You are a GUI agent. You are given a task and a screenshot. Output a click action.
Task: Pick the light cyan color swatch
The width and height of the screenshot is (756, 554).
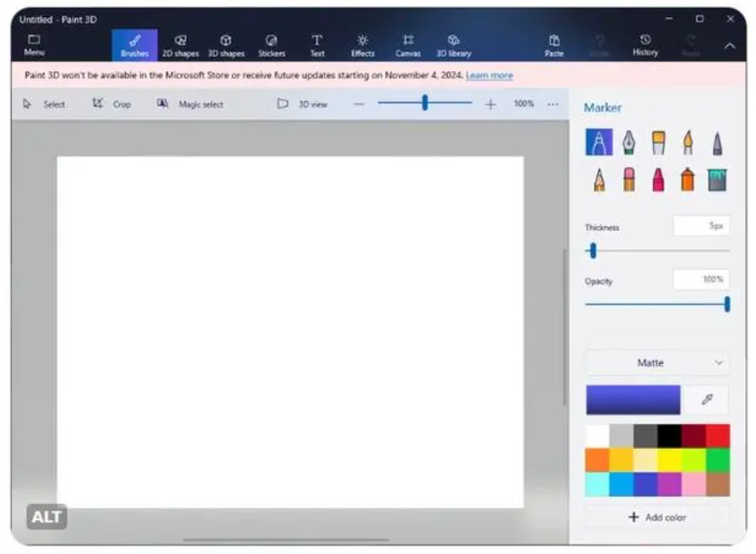598,484
